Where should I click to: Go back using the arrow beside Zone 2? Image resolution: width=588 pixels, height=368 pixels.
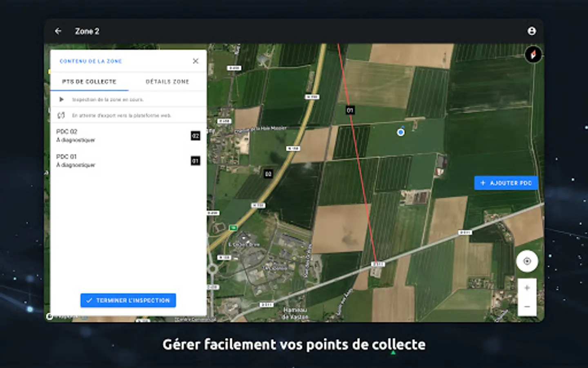[x=58, y=31]
